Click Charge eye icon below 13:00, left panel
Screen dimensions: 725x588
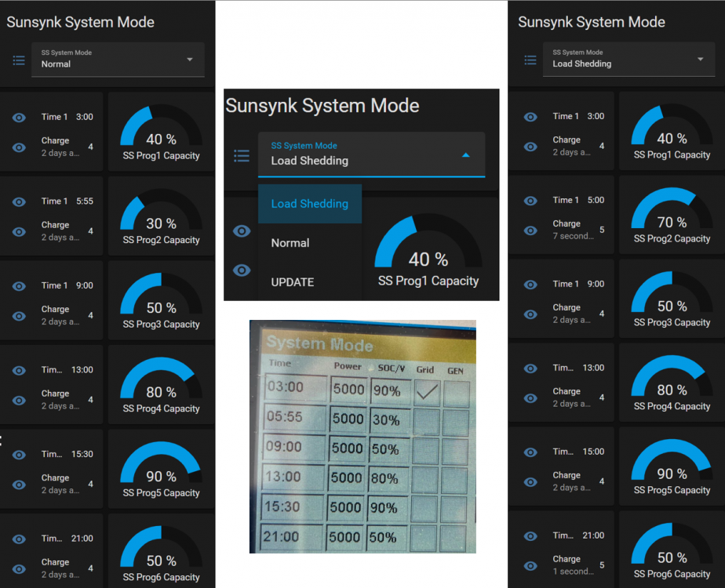(x=19, y=401)
